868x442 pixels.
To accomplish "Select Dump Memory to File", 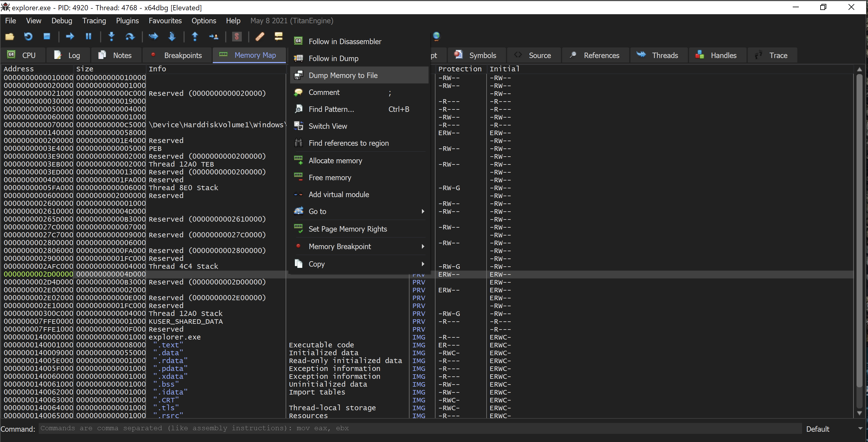I will tap(359, 75).
